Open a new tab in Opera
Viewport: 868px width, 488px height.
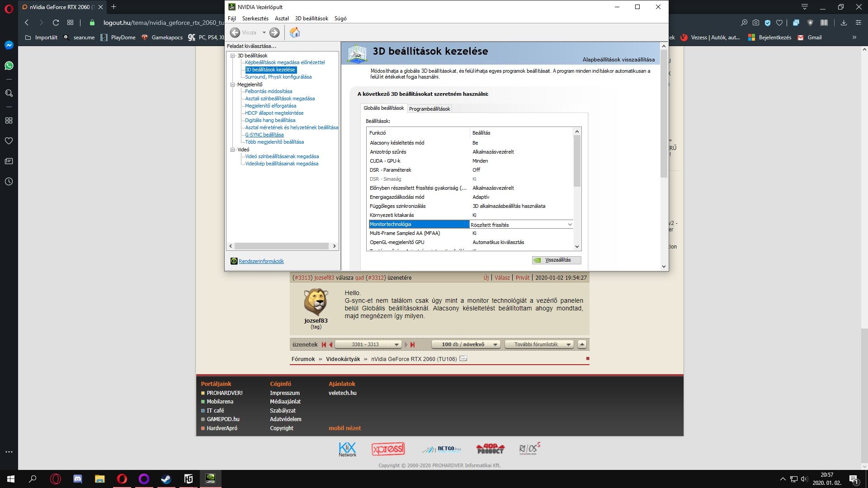(x=114, y=7)
